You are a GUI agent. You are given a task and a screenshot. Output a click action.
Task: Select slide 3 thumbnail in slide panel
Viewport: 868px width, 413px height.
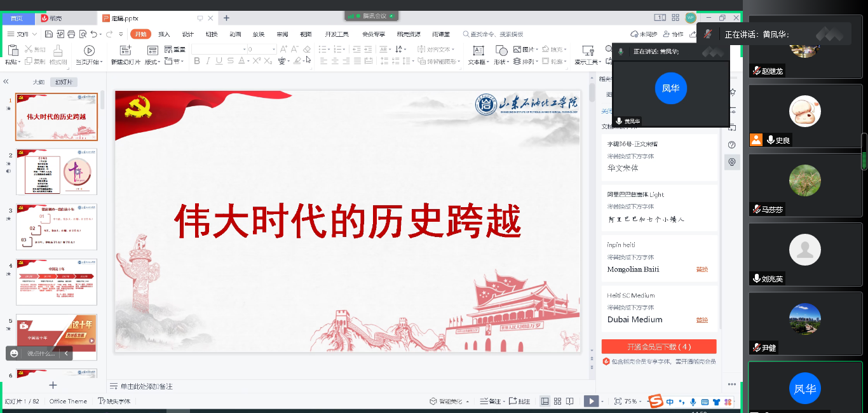pyautogui.click(x=57, y=226)
